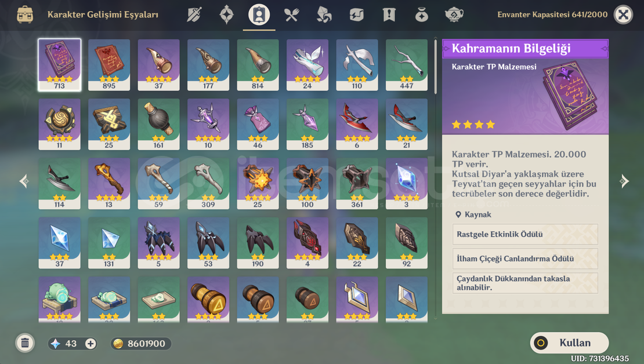This screenshot has width=644, height=364.
Task: Add Primogems with the plus button
Action: (91, 344)
